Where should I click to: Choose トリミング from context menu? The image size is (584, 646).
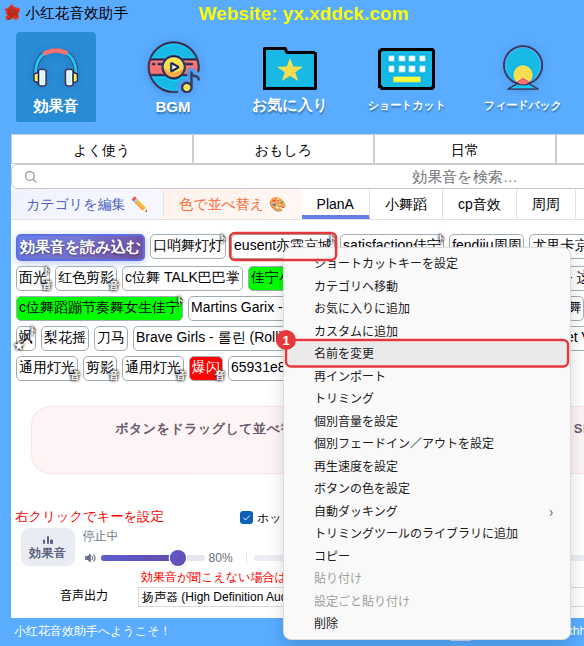click(427, 398)
